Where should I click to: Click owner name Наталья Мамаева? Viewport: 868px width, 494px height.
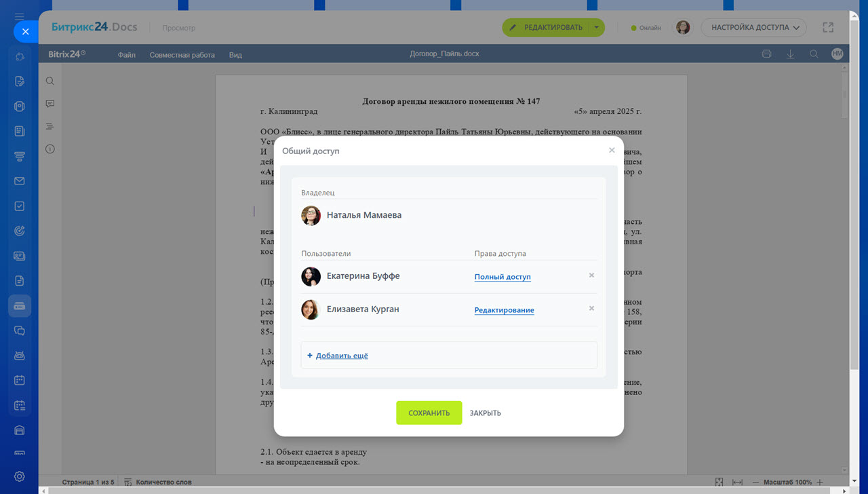[x=364, y=215]
